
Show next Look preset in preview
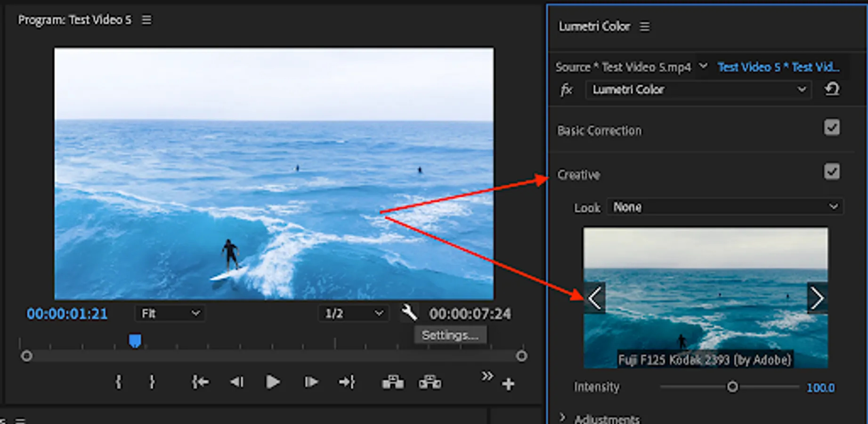point(817,298)
